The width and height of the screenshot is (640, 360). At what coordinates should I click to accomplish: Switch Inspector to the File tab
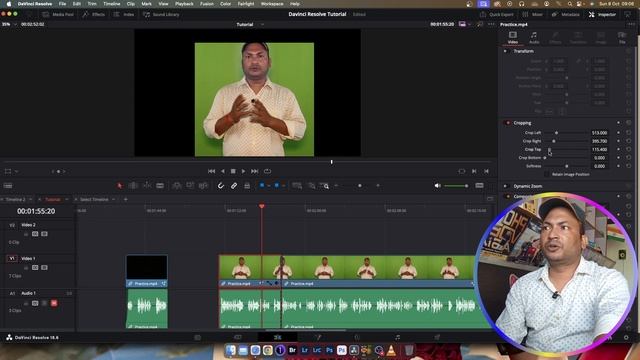622,38
